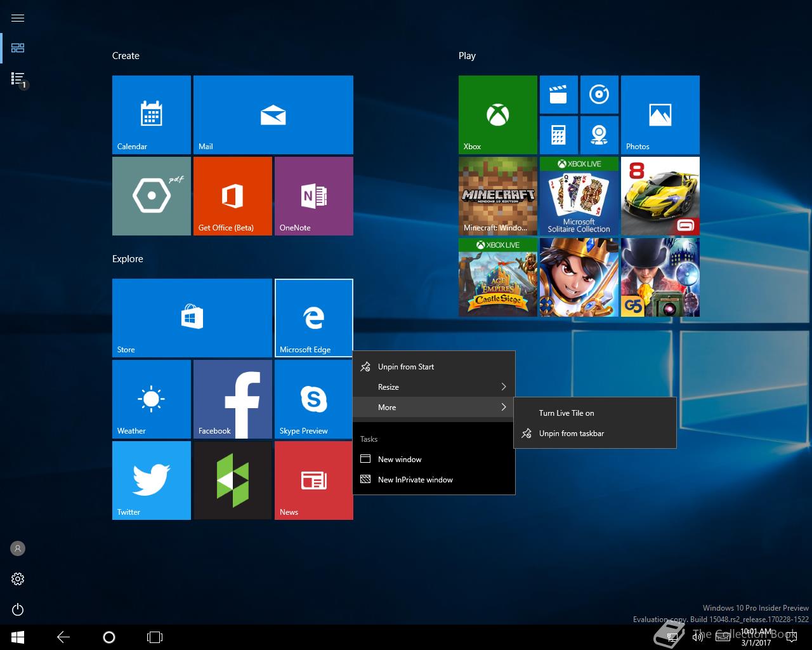Viewport: 812px width, 650px height.
Task: Launch the G5 hidden object game tile
Action: (660, 277)
